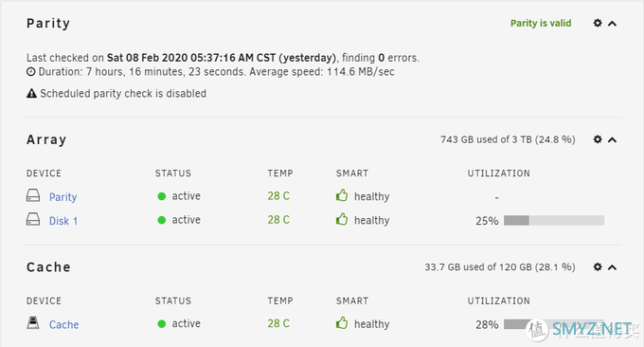Open the Disk 1 device link
644x347 pixels.
(63, 221)
